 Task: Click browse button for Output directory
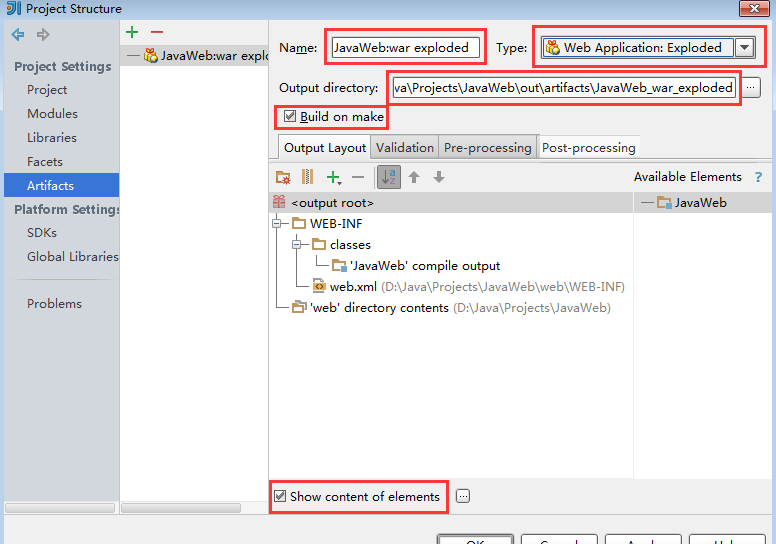(x=751, y=88)
